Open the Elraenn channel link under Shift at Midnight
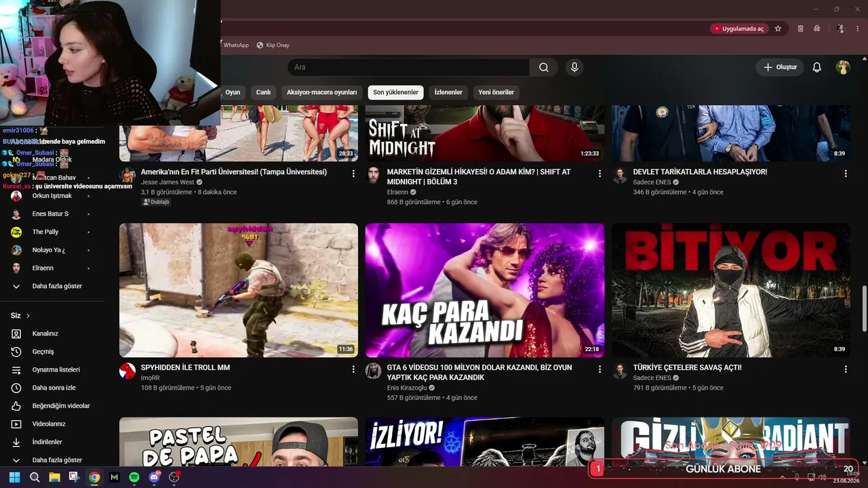This screenshot has width=868, height=488. tap(399, 192)
